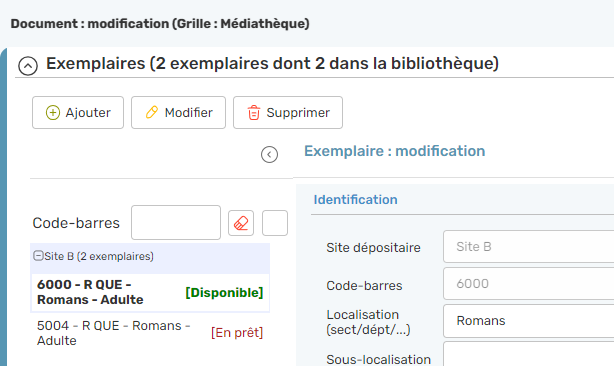Collapse the list panel with left arrow icon
Screen dimensions: 614x366
point(269,155)
